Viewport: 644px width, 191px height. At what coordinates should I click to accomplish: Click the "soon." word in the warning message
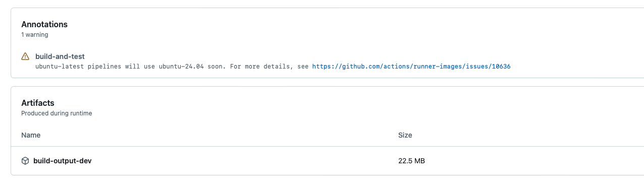tap(217, 67)
